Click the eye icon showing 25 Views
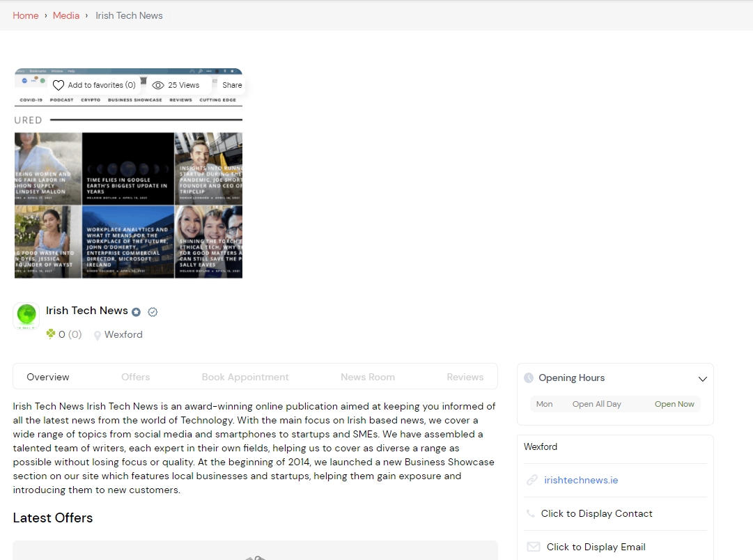 [x=158, y=84]
